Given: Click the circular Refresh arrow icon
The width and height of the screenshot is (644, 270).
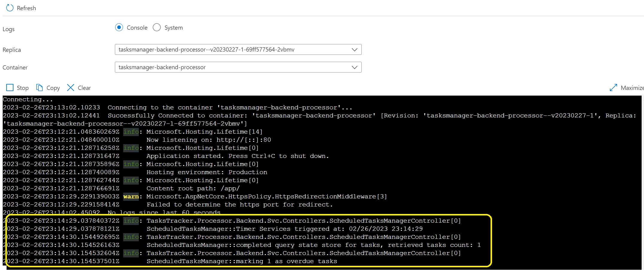Looking at the screenshot, I should 10,8.
